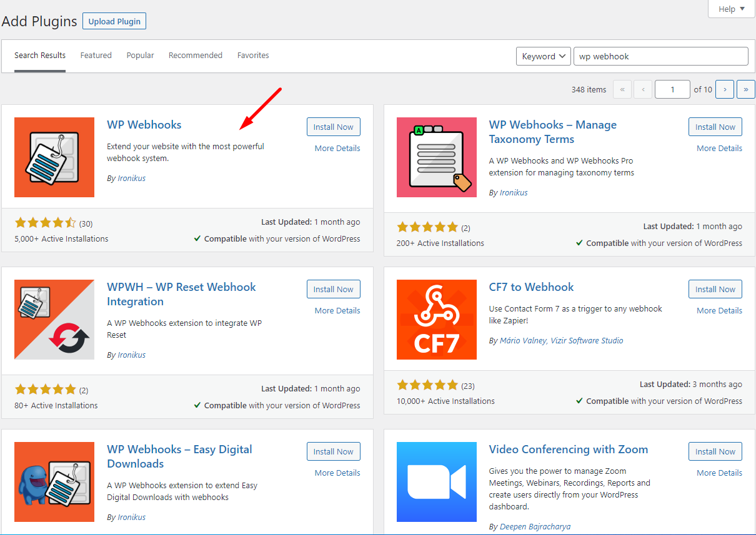Screen dimensions: 756x535
Task: Open the Recommended tab
Action: tap(196, 56)
